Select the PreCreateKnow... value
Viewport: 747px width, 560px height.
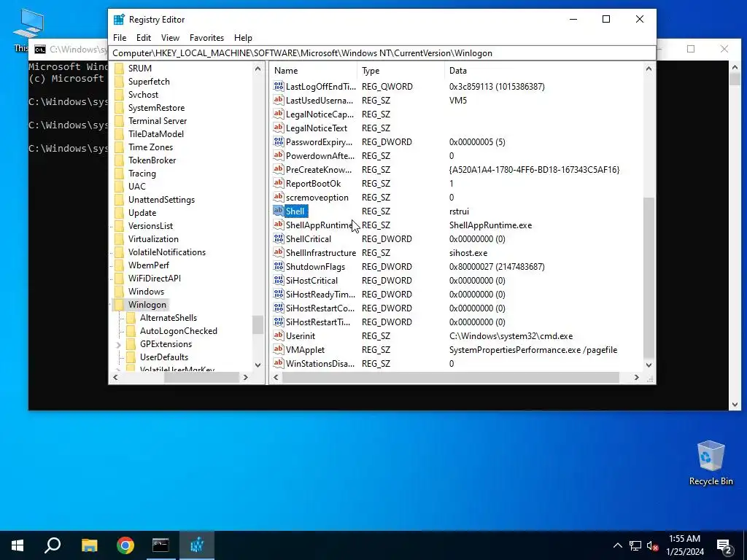pos(319,169)
